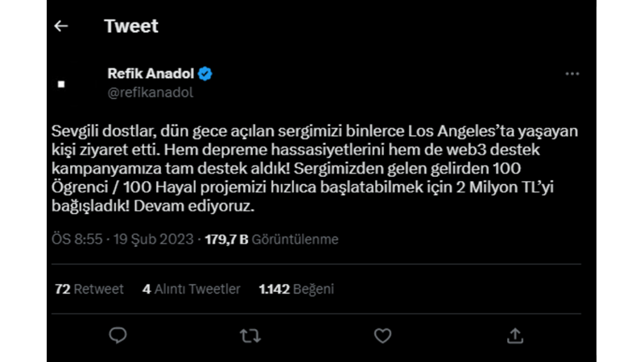
Task: Click the Refik Anadol display name
Action: pos(151,74)
